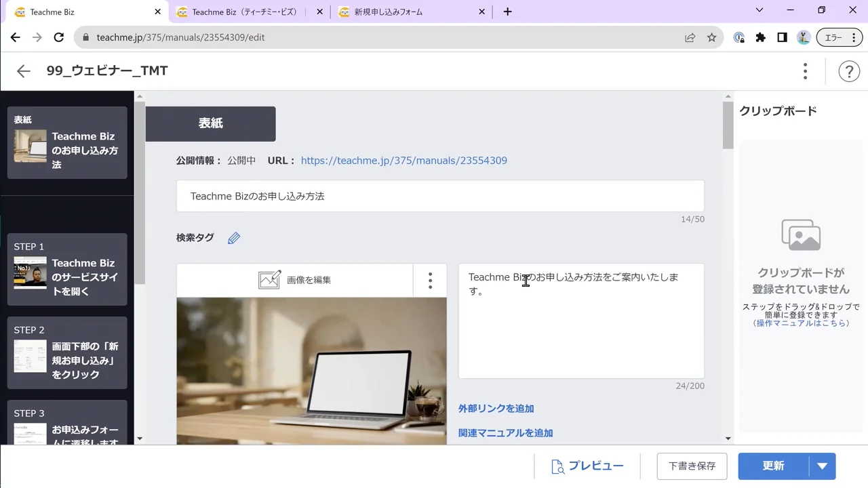Click the 公開中 status text

click(x=241, y=161)
